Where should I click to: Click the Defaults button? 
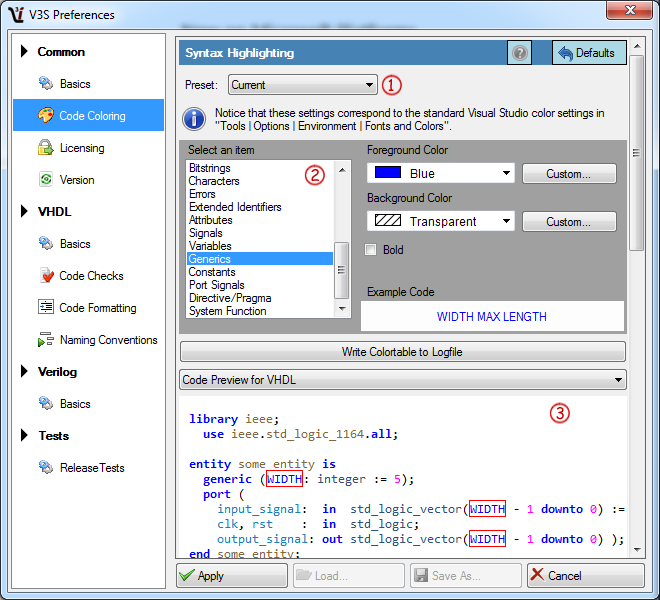[x=589, y=53]
